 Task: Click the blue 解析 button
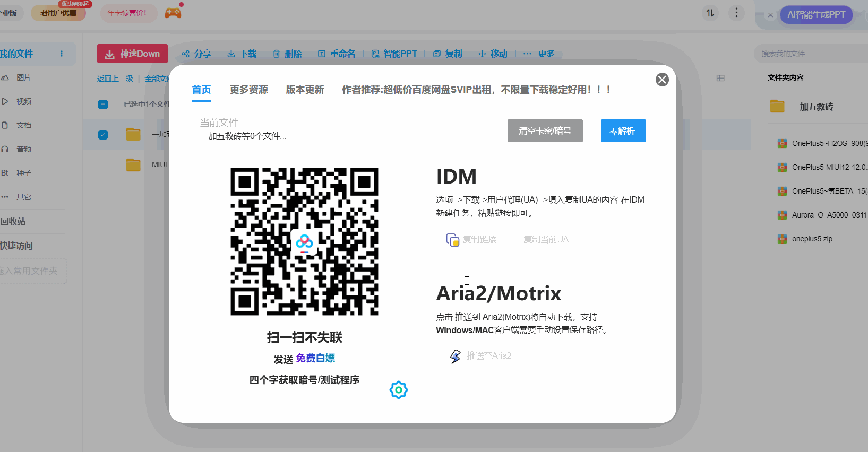point(623,131)
